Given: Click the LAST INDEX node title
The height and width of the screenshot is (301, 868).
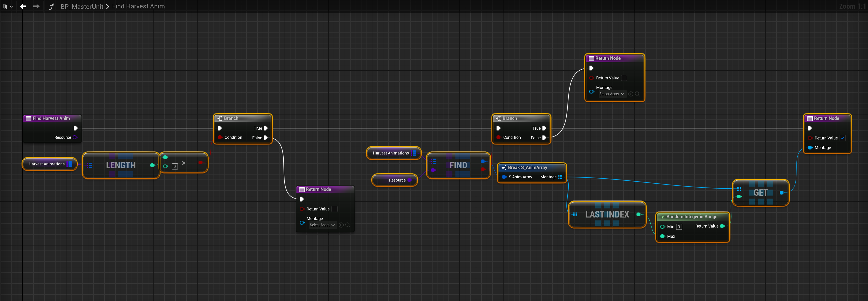Looking at the screenshot, I should click(607, 215).
